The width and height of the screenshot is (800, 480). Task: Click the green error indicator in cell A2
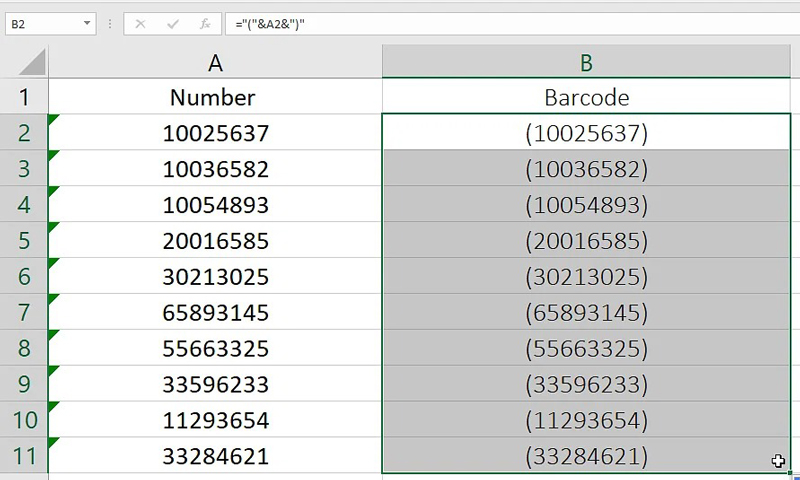point(53,120)
